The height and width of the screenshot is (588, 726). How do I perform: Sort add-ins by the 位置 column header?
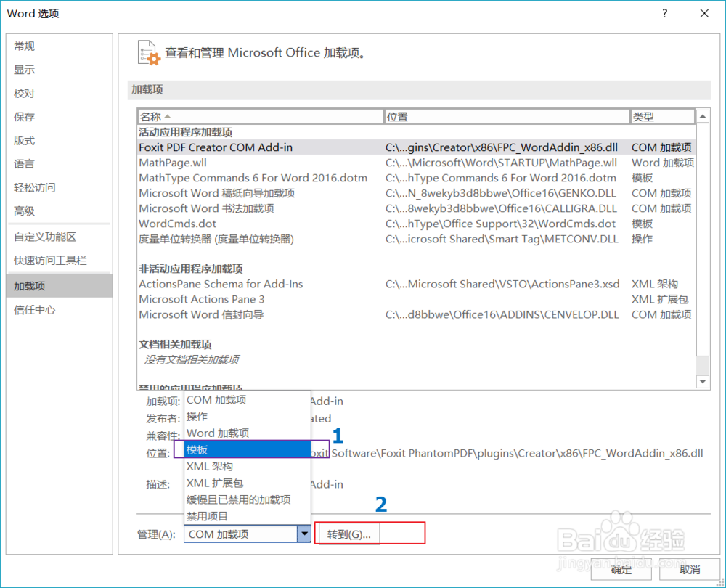507,117
